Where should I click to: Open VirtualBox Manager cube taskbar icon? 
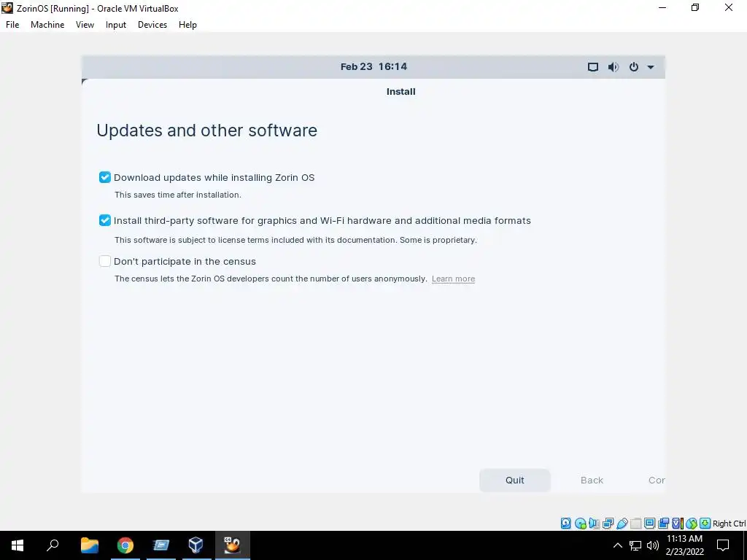(196, 545)
